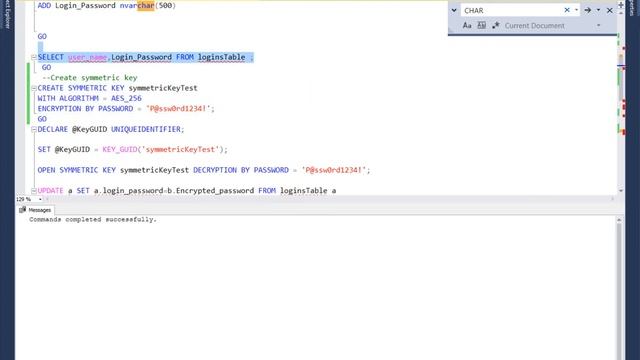
Task: Click 'WITH ALGORITHM' keywords
Action: pos(68,98)
